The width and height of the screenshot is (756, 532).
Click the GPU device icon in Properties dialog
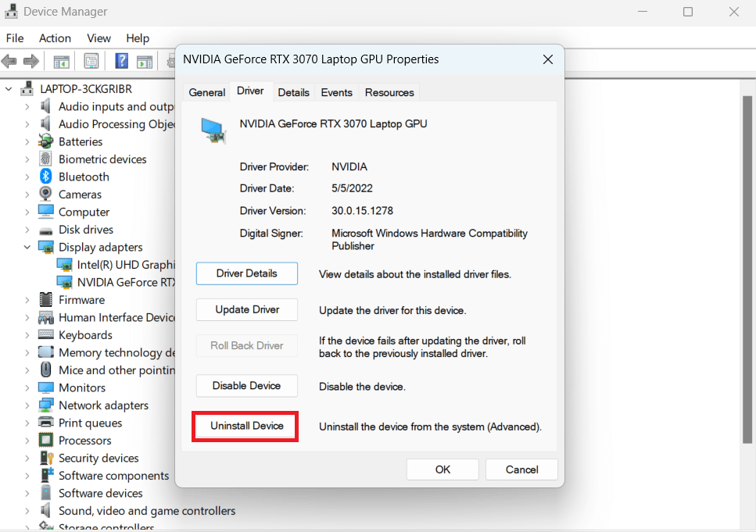[213, 130]
